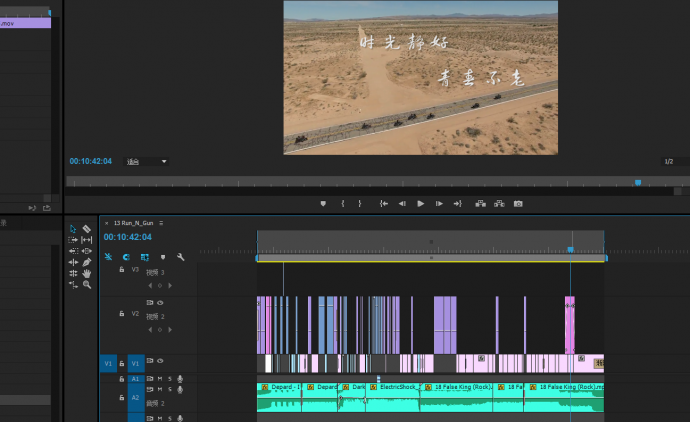Toggle the lock on track V3
The image size is (690, 422).
(123, 270)
